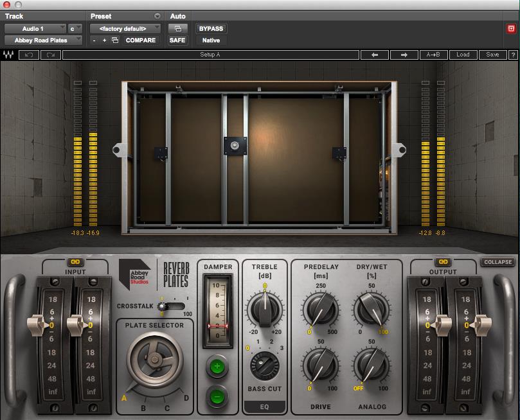Viewport: 520px width, 420px height.
Task: Click the output peak value -12.8
Action: point(425,233)
